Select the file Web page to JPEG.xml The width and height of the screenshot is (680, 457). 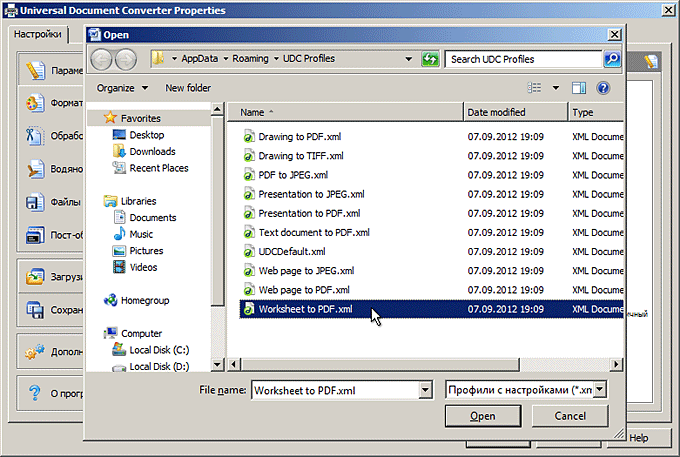click(306, 271)
